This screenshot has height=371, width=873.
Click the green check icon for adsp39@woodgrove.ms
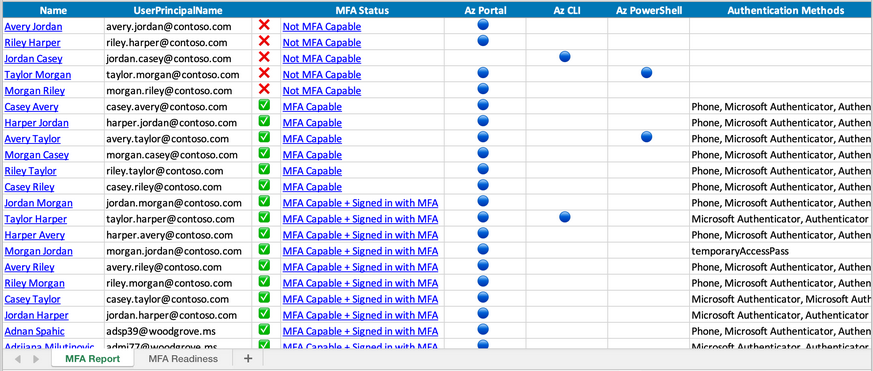coord(264,330)
